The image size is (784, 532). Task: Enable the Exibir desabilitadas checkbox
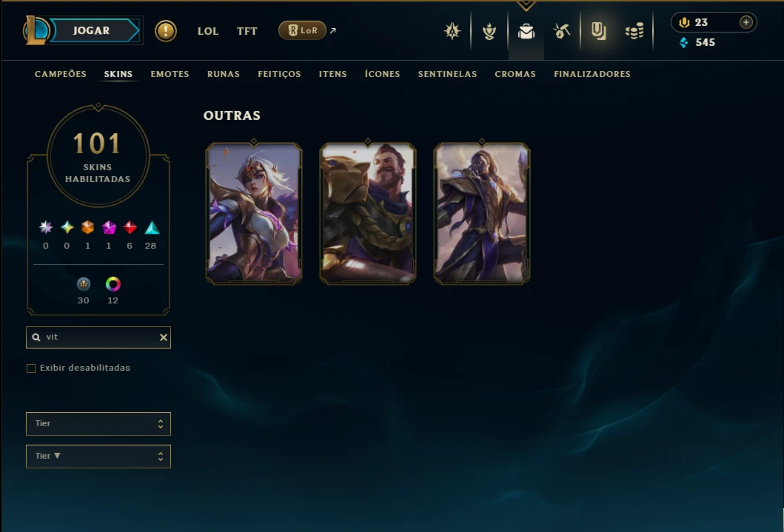tap(31, 368)
